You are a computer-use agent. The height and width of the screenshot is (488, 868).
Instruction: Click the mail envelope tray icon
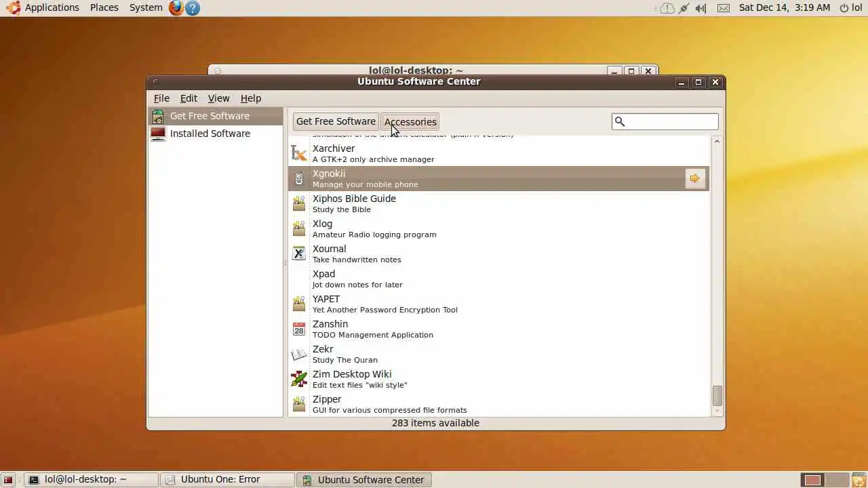(724, 8)
